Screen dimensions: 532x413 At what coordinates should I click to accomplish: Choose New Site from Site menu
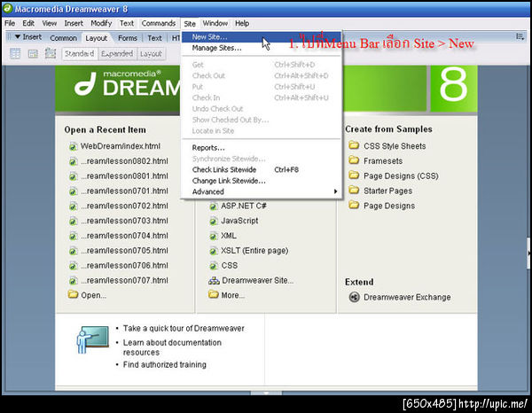point(262,37)
